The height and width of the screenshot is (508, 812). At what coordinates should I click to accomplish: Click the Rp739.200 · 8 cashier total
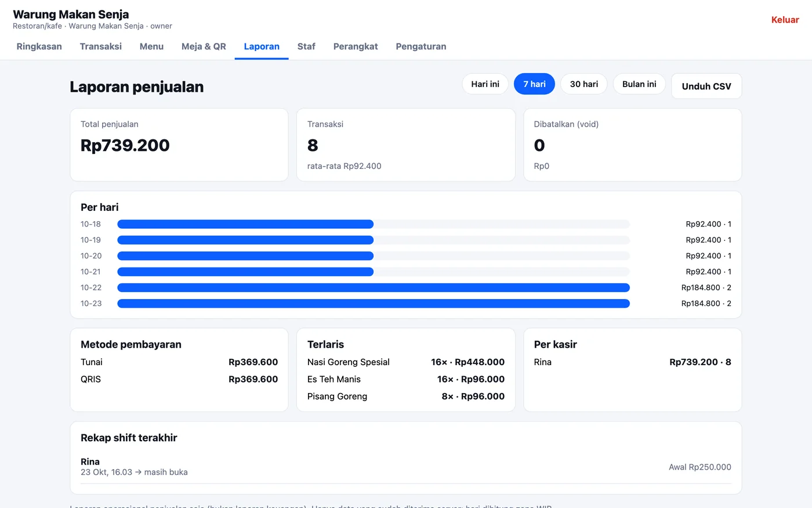coord(700,362)
